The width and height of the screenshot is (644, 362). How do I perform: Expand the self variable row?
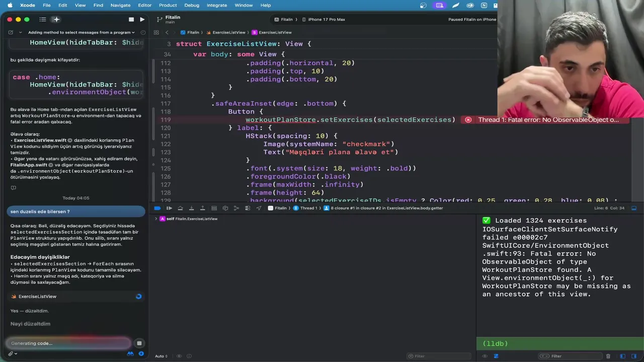tap(156, 219)
